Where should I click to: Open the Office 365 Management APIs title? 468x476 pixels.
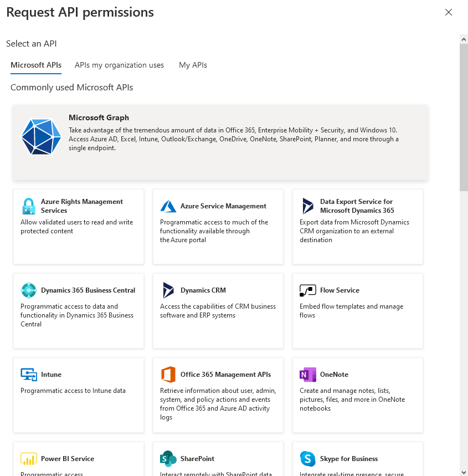(x=225, y=375)
